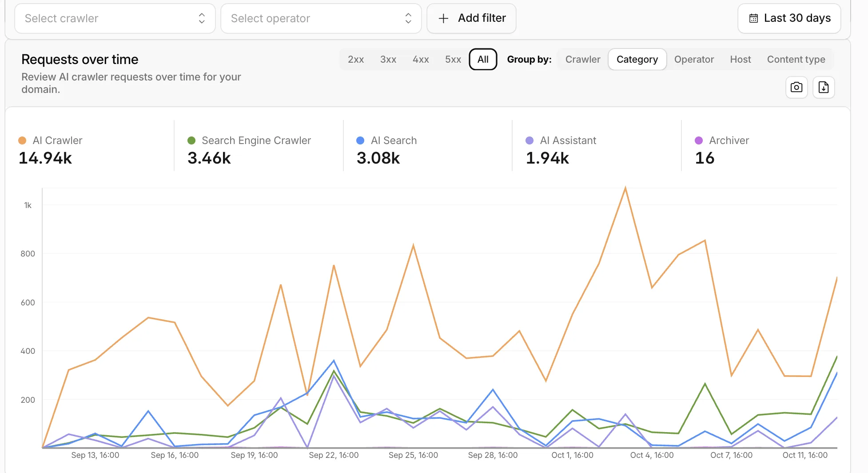Group chart by Crawler
Screen dimensions: 868x473
(x=583, y=59)
